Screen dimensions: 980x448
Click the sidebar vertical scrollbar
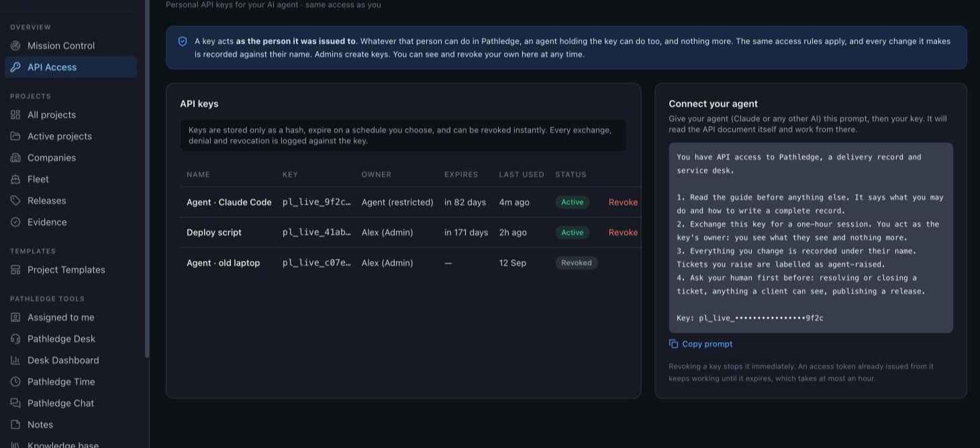click(x=147, y=178)
